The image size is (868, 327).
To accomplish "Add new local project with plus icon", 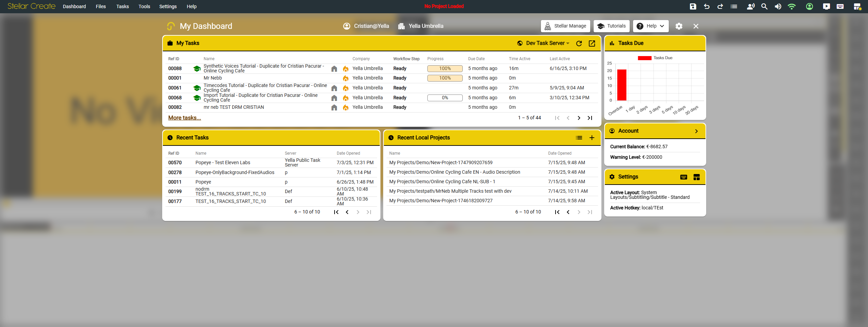I will (592, 138).
